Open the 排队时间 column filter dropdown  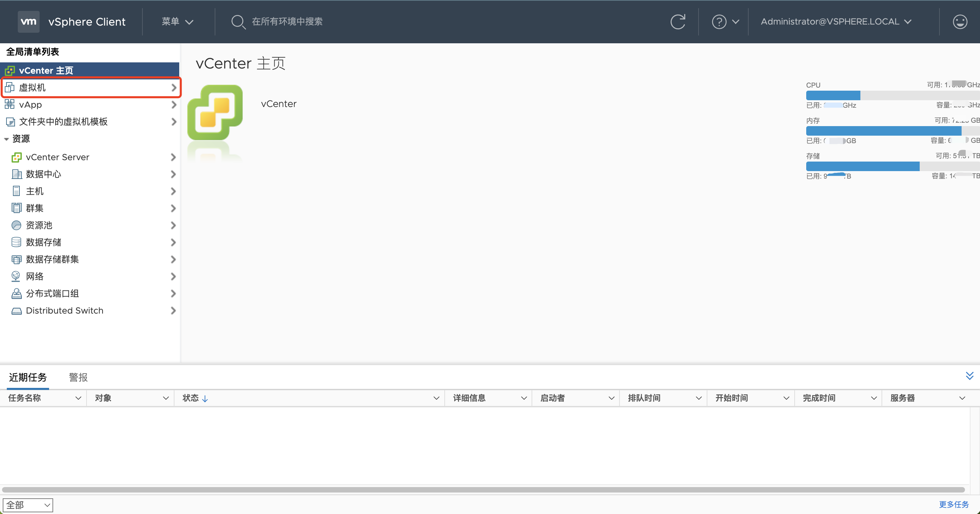tap(699, 398)
